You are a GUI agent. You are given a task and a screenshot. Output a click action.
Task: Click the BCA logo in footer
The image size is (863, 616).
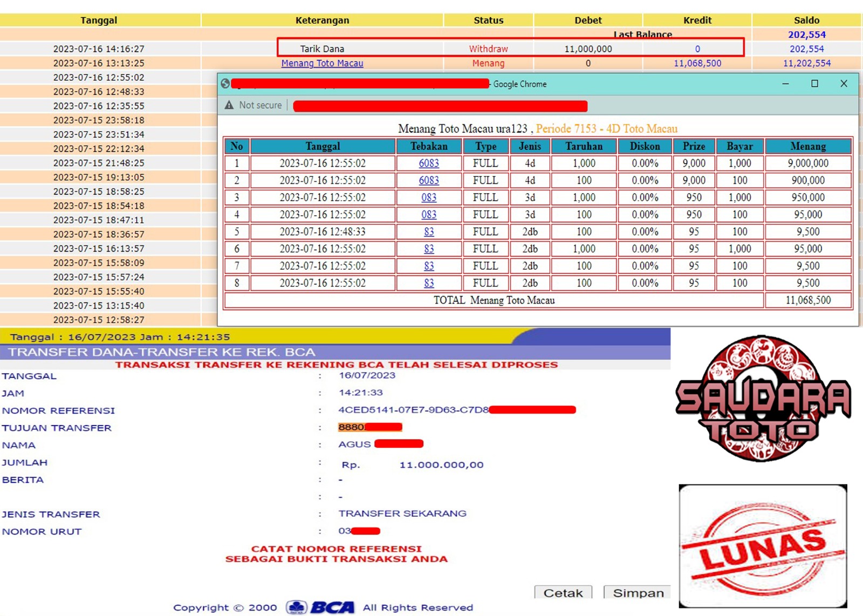click(x=320, y=607)
